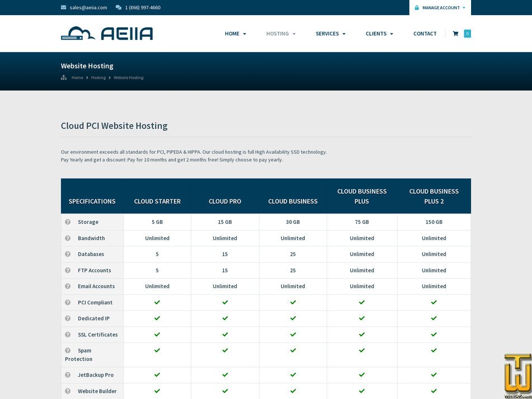Click FTP Accounts value 15 under Cloud Pro

[225, 270]
